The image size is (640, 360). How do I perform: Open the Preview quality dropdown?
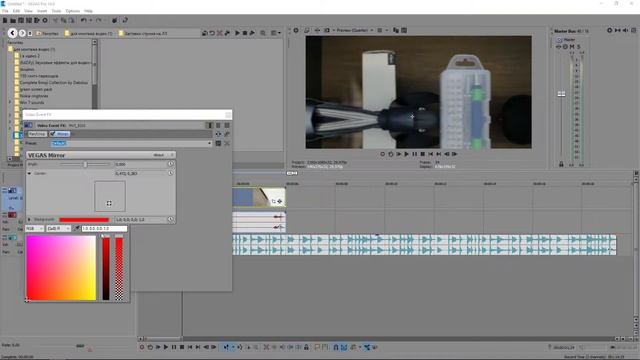click(x=354, y=30)
